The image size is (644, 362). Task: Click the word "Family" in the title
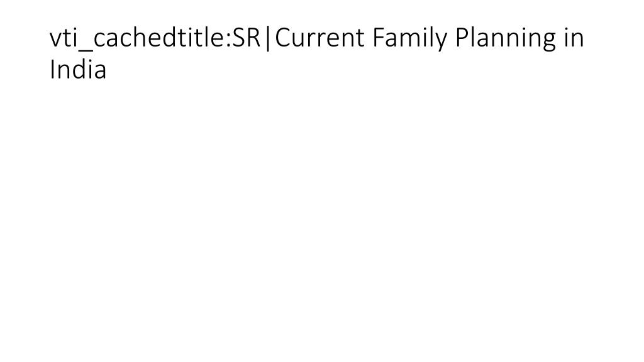coord(409,40)
